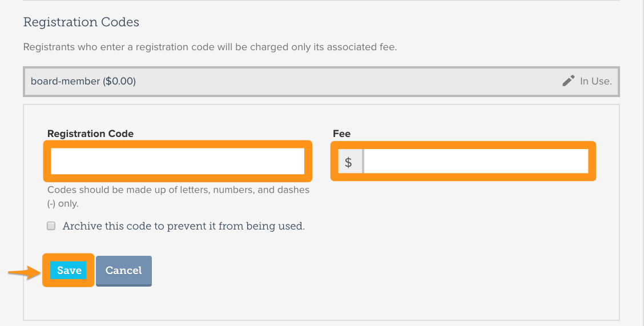The width and height of the screenshot is (644, 326).
Task: Focus the Registration Code text field
Action: click(178, 161)
